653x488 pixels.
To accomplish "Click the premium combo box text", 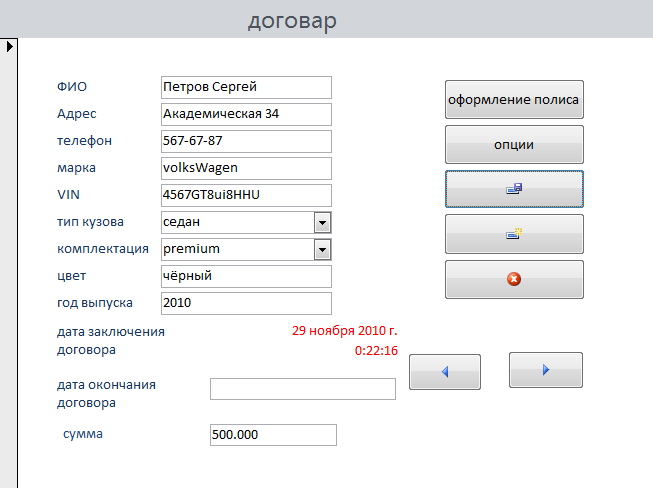I will point(191,249).
